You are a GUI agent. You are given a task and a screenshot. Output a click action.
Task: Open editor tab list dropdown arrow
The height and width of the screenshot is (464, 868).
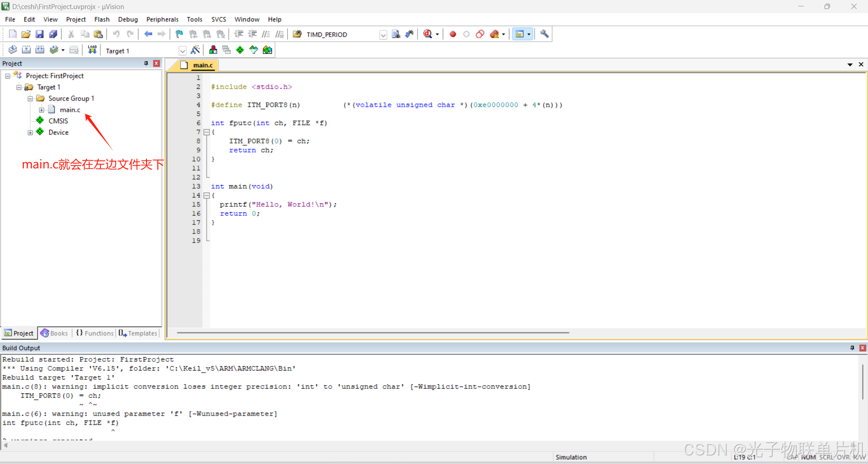coord(850,65)
